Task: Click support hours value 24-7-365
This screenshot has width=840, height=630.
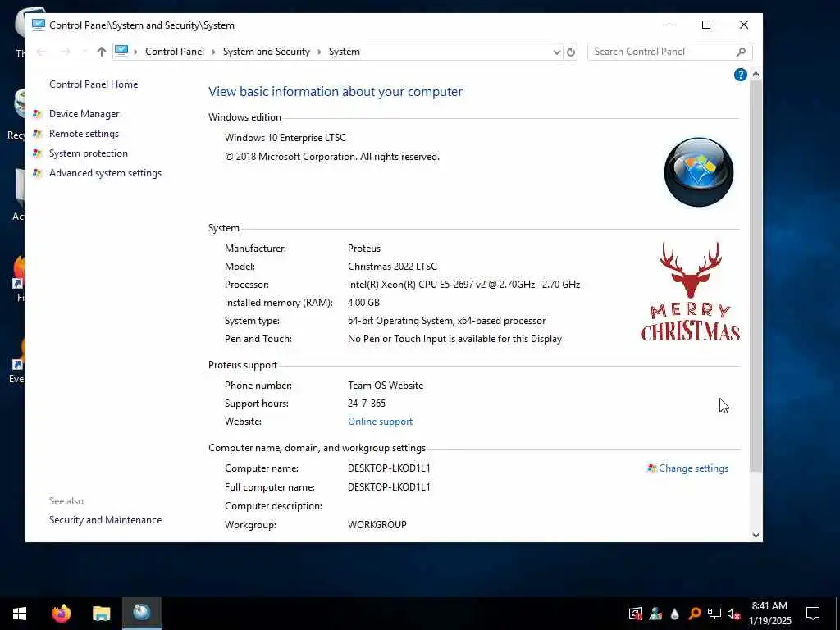Action: coord(367,404)
